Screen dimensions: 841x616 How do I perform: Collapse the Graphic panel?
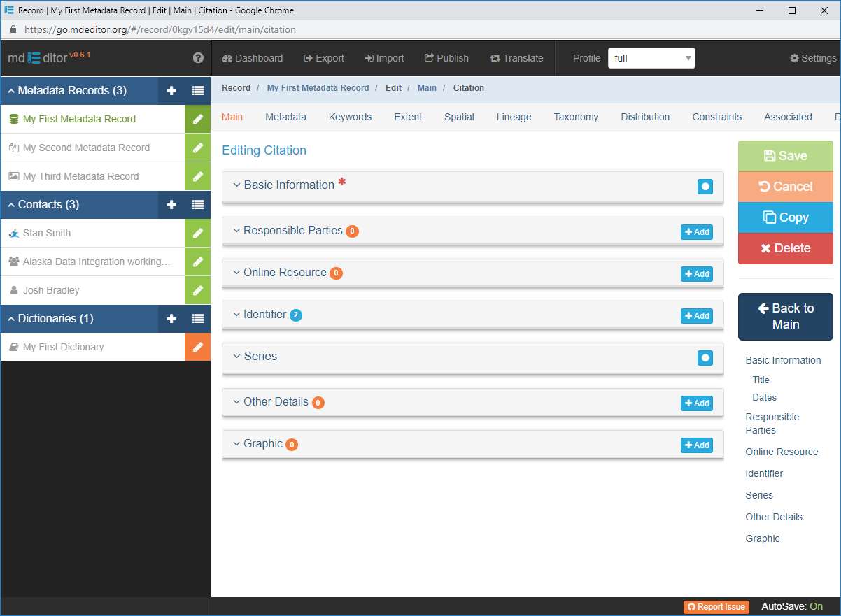point(257,443)
